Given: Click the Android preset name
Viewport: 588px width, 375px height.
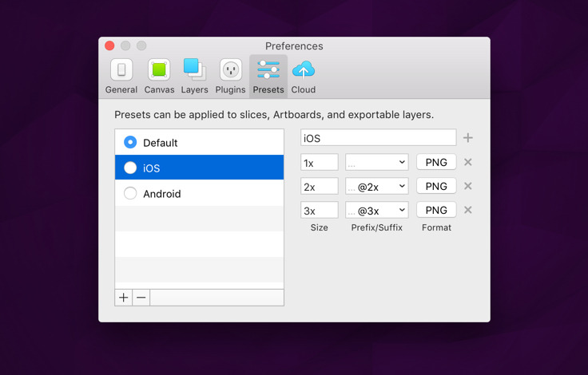Looking at the screenshot, I should coord(162,194).
